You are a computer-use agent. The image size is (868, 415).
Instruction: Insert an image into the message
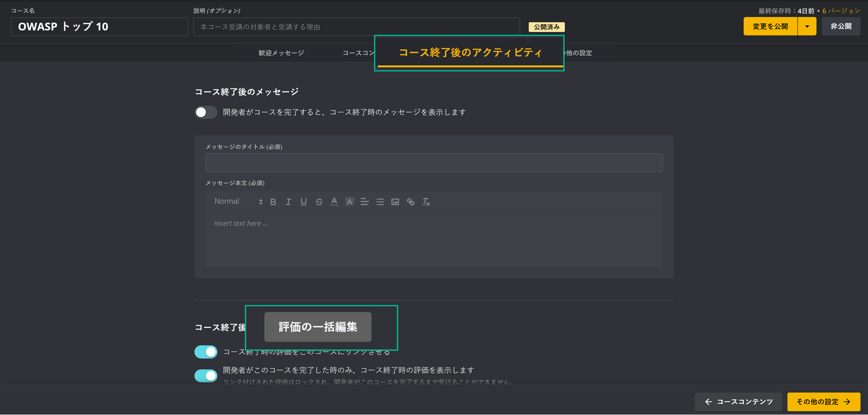395,202
